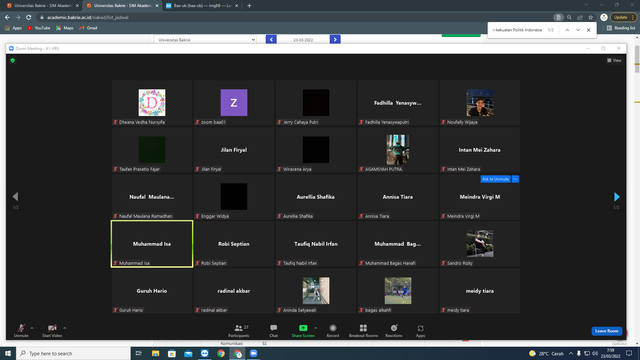Open File Explorer from taskbar
640x360 pixels.
(155, 353)
